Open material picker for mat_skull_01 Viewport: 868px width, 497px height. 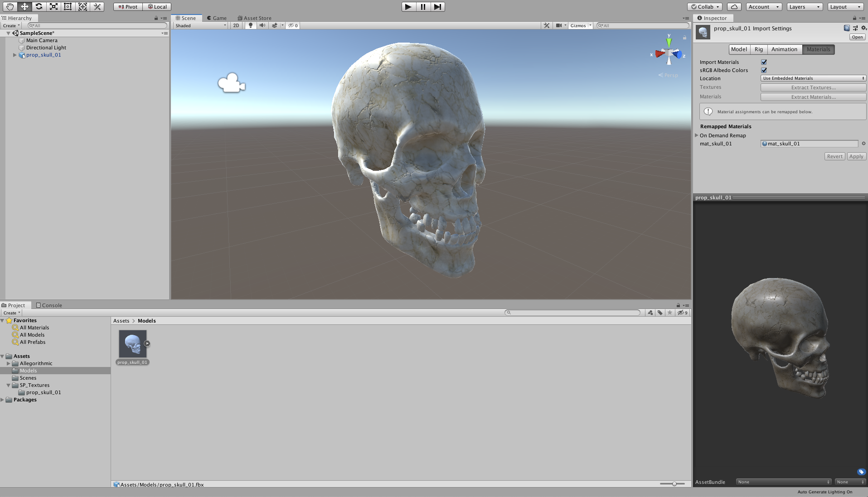[x=863, y=144]
